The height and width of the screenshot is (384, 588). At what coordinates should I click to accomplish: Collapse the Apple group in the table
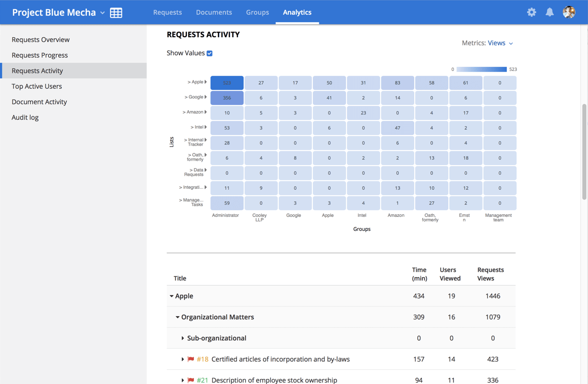click(172, 296)
